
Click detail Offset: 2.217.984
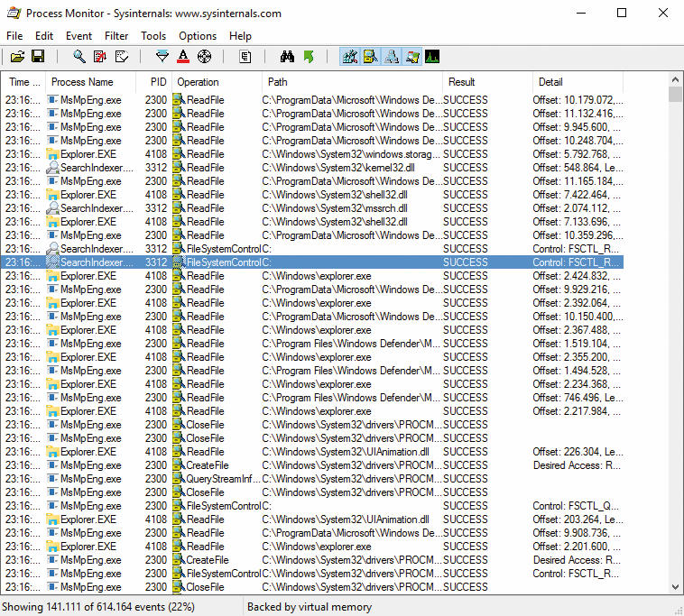point(577,411)
